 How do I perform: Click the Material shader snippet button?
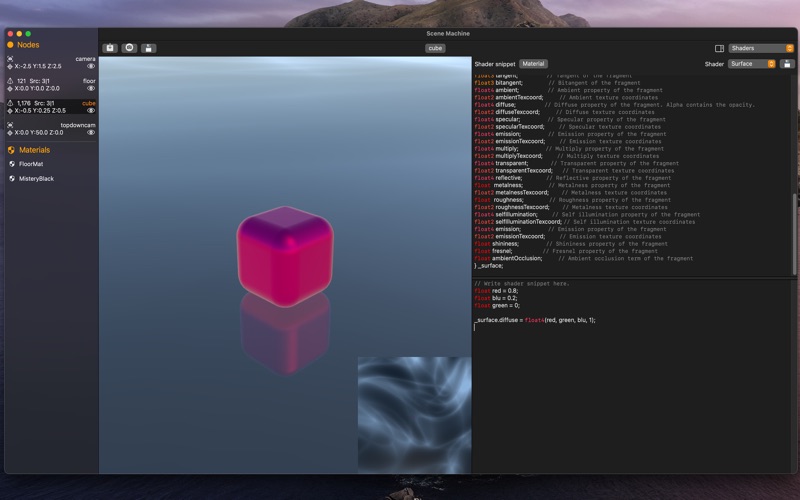pos(533,64)
